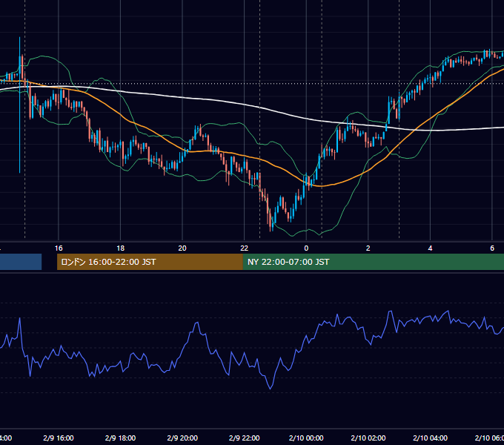Click the 2/9 20:00 date label
This screenshot has width=504, height=445.
click(182, 438)
